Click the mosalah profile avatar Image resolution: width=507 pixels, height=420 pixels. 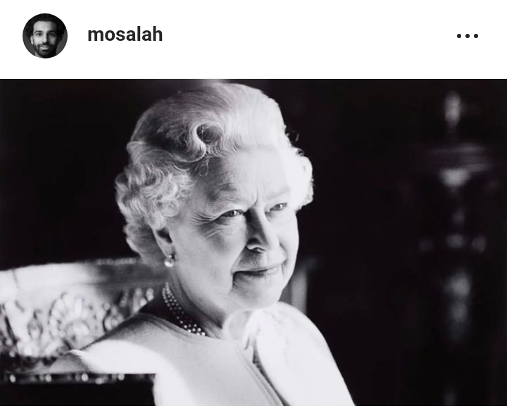tap(45, 36)
